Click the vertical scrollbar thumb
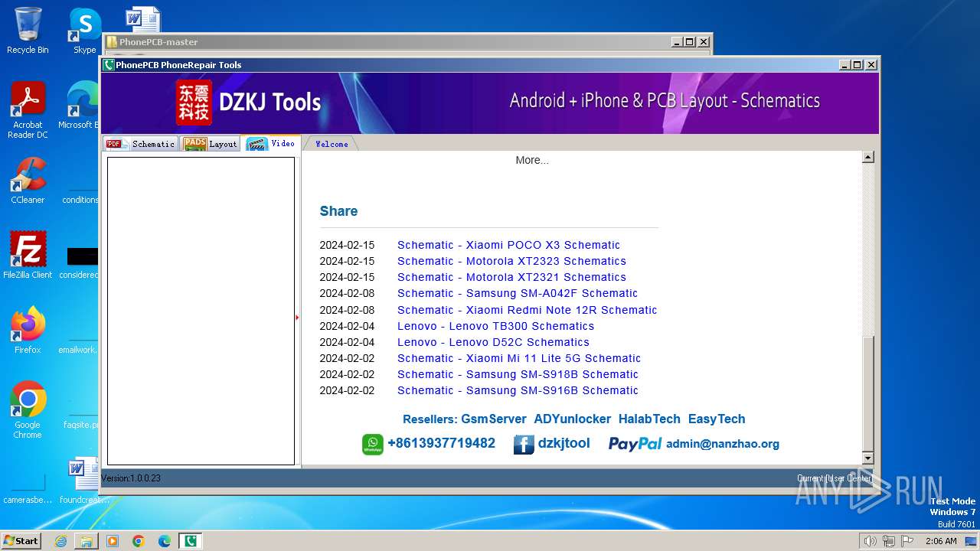980x551 pixels. click(867, 393)
